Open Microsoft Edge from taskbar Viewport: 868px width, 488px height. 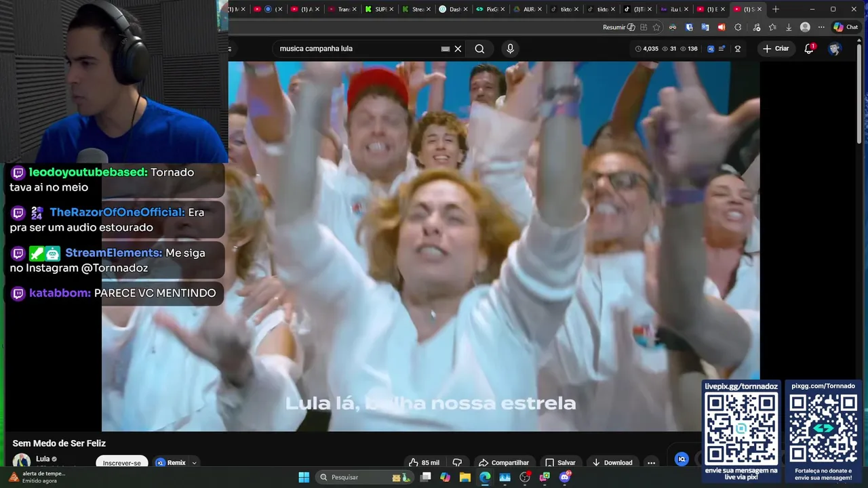pos(485,477)
